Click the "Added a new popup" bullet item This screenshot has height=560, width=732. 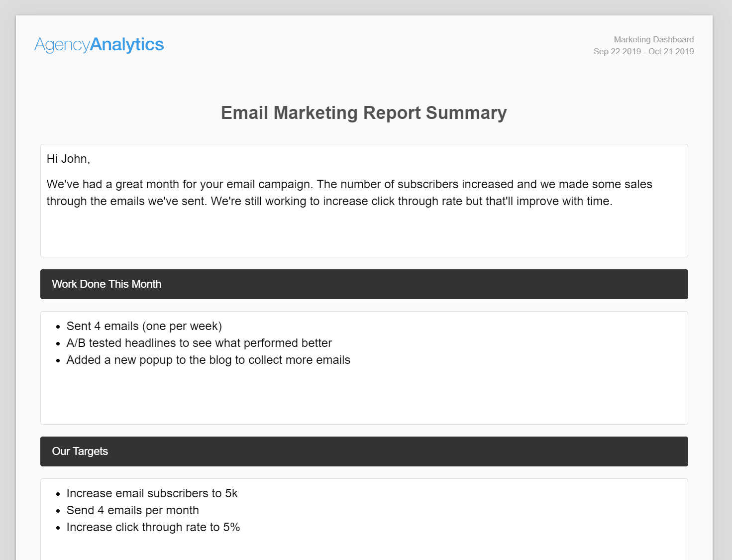tap(208, 360)
